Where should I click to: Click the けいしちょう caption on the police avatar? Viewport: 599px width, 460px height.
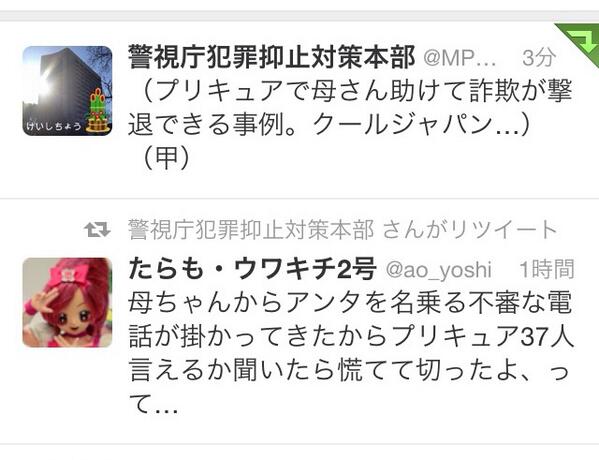54,126
